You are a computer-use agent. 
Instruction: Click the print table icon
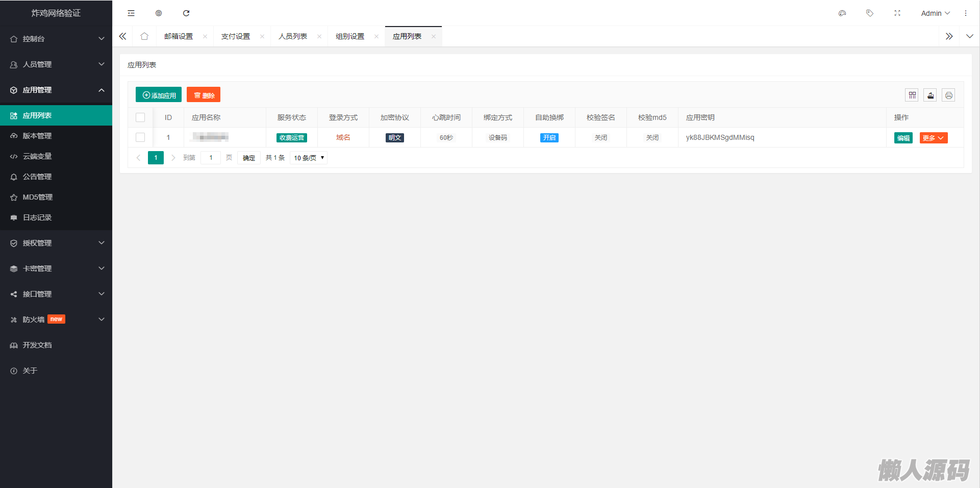click(x=948, y=95)
